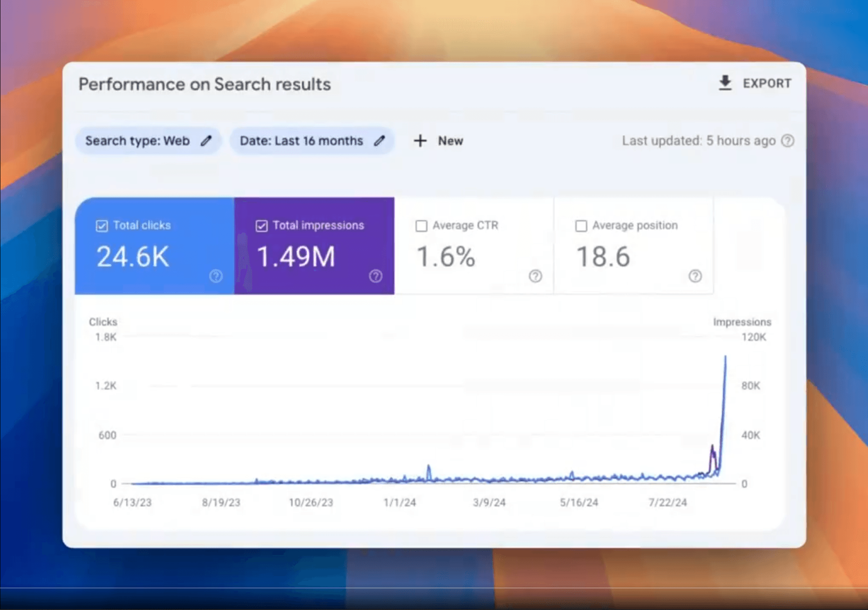
Task: Click the 6/13/23 date axis label
Action: coord(132,502)
